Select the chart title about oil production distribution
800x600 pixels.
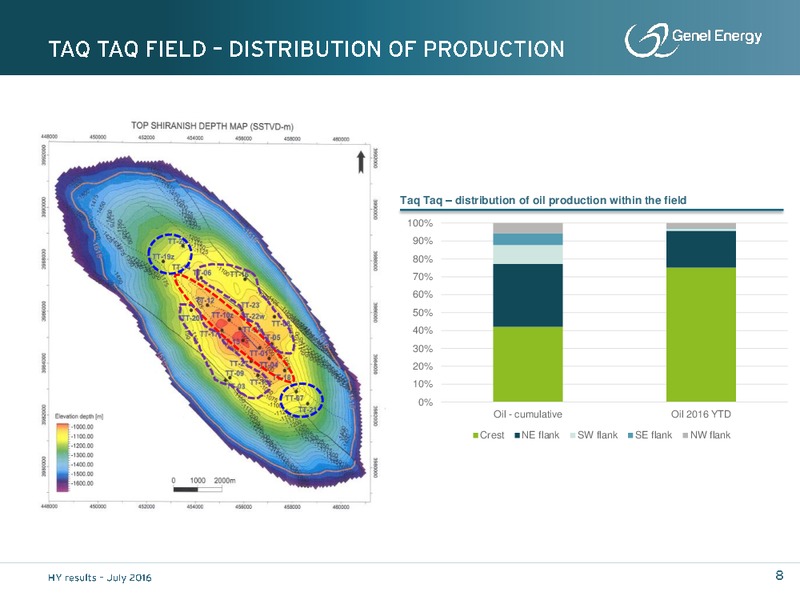(543, 200)
